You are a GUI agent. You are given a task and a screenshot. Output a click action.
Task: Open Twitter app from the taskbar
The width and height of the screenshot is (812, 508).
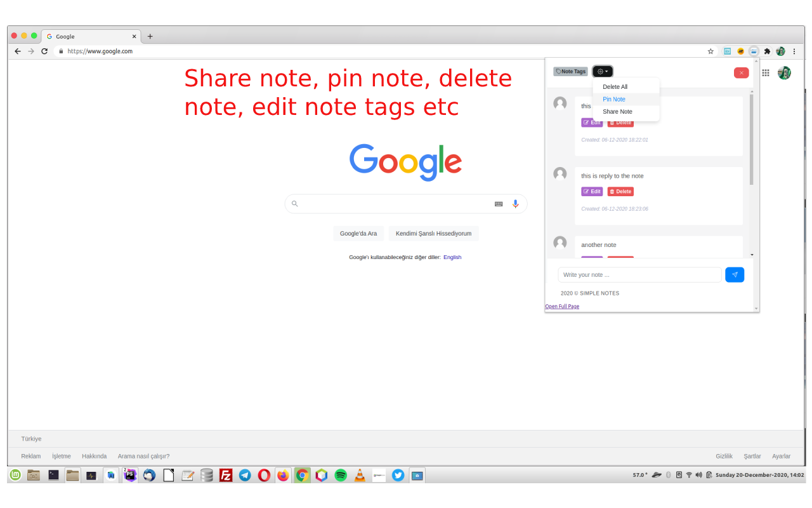pos(398,475)
